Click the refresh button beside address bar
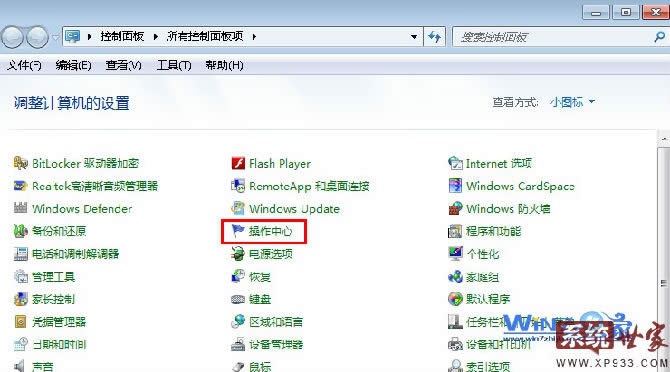The height and width of the screenshot is (372, 670). point(435,37)
